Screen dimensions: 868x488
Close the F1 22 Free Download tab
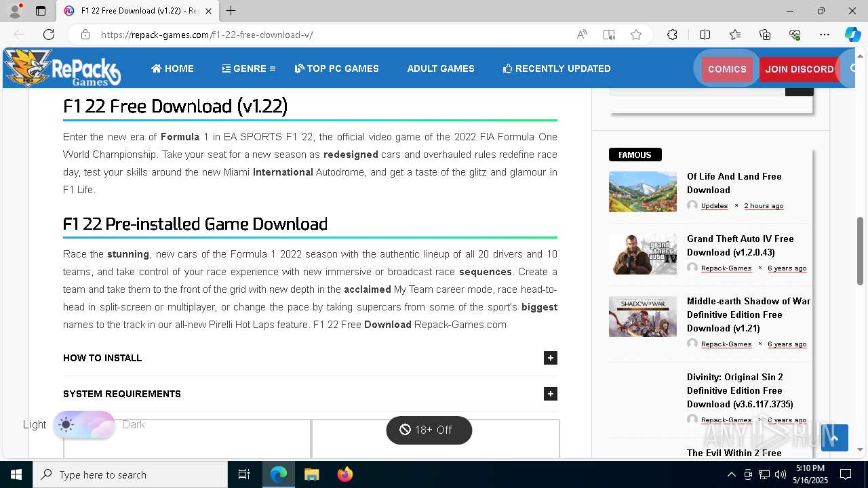click(x=208, y=11)
